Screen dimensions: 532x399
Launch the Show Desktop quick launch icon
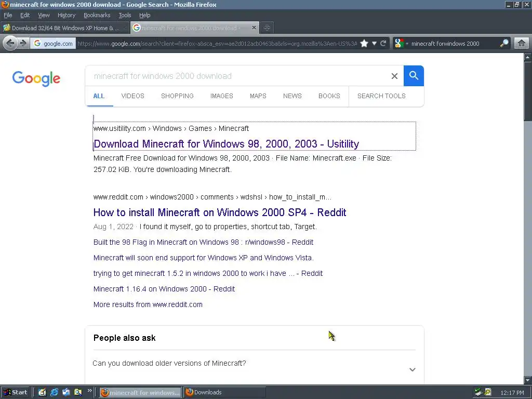point(42,392)
